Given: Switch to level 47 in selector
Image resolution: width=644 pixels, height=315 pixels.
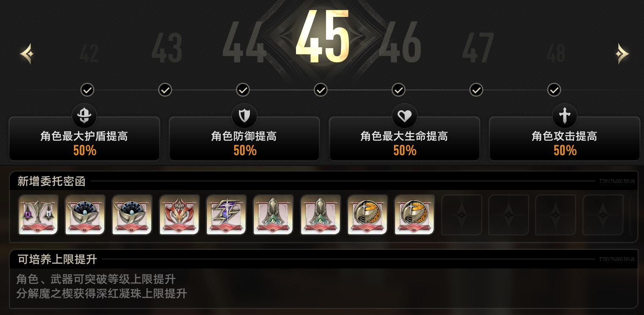Looking at the screenshot, I should point(478,48).
